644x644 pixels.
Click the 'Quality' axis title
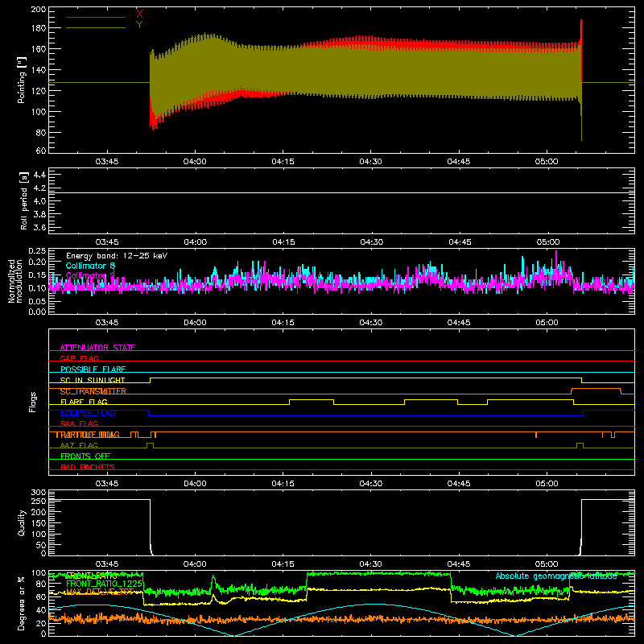pos(22,522)
